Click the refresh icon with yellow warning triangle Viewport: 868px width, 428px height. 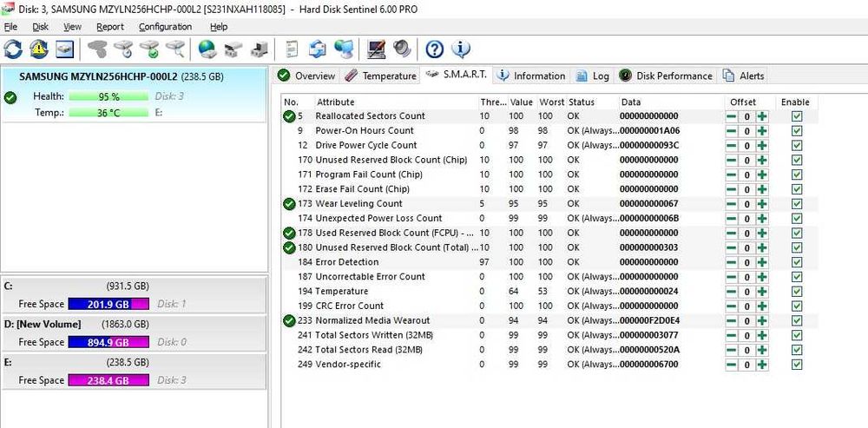pos(39,49)
